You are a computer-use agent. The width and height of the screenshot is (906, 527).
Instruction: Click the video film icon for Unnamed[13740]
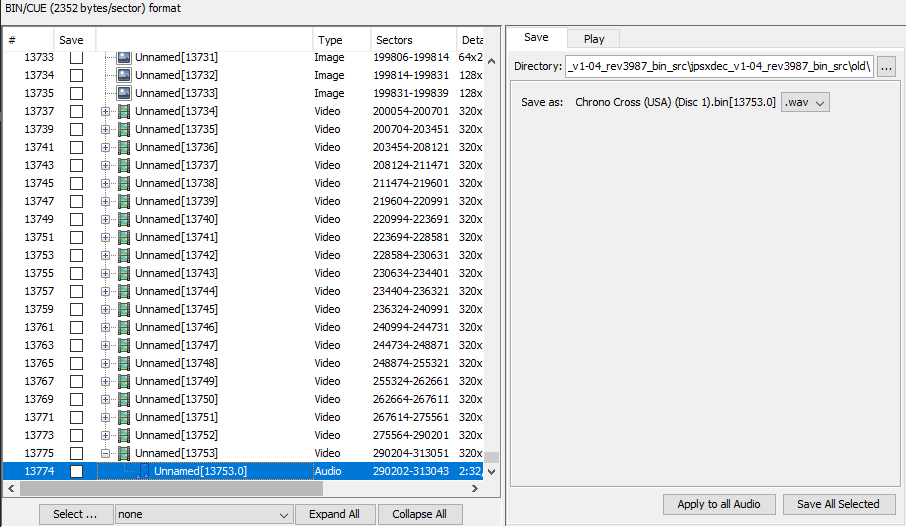coord(125,219)
